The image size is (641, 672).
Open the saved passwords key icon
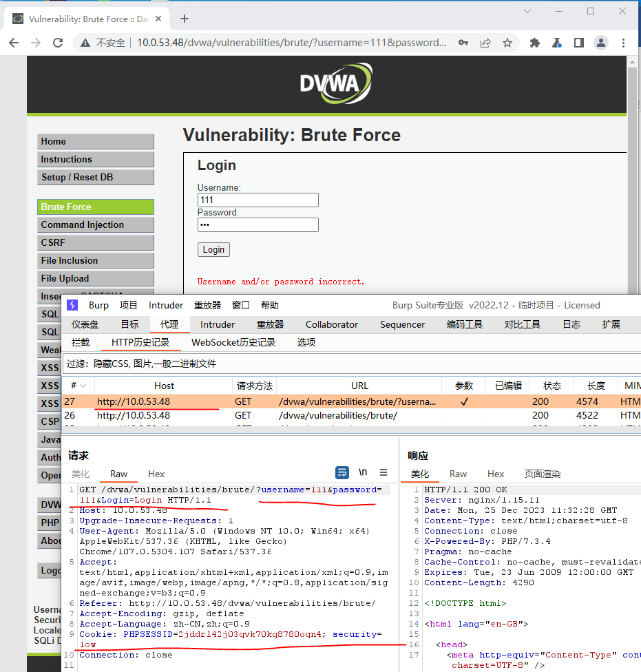pyautogui.click(x=463, y=43)
